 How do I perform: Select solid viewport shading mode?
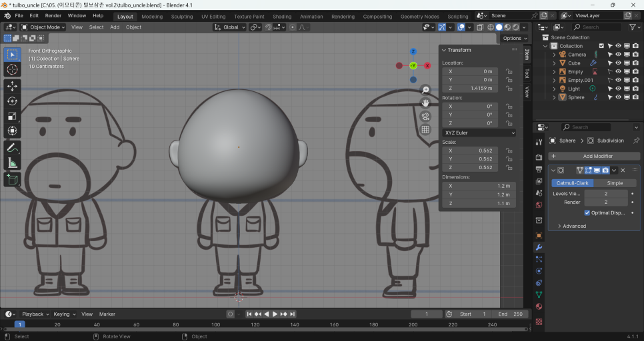(x=499, y=27)
